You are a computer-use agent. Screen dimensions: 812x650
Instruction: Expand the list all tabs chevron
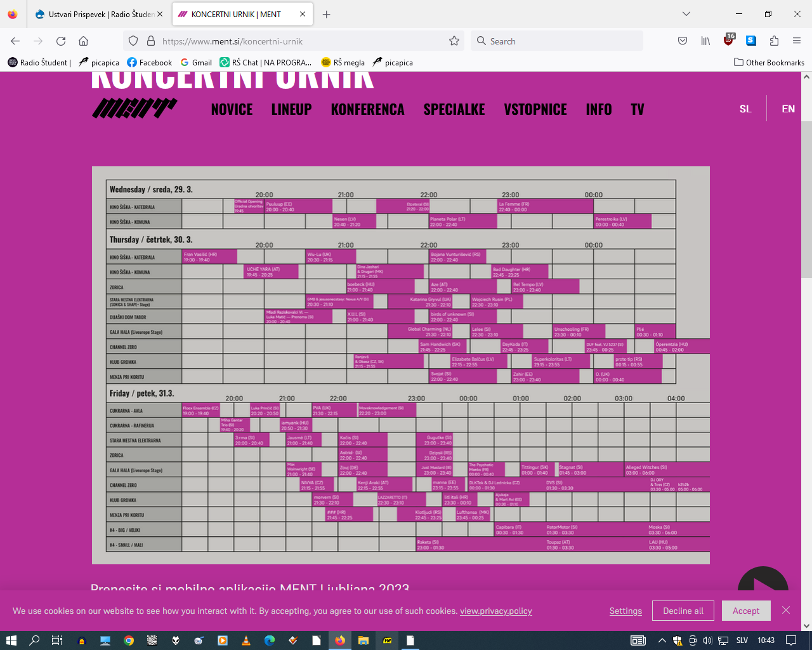click(686, 14)
